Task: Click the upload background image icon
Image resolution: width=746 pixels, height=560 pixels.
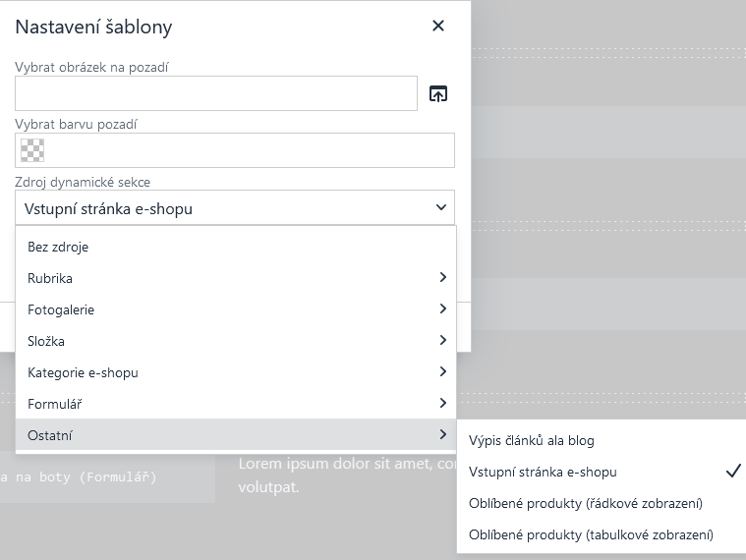Action: click(x=438, y=94)
